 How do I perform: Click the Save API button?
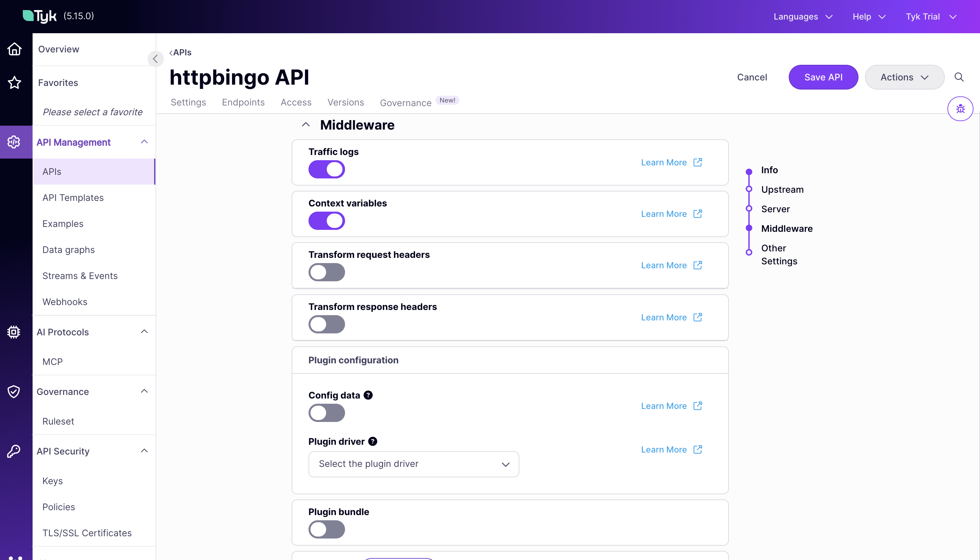823,77
